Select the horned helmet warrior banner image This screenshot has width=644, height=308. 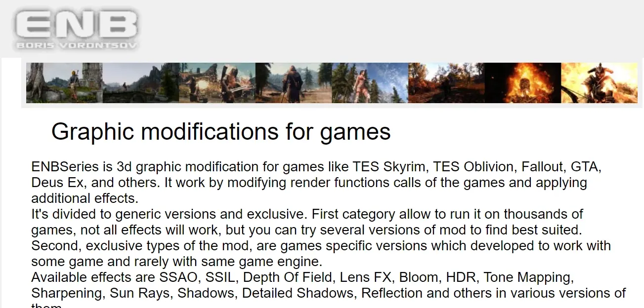[599, 83]
